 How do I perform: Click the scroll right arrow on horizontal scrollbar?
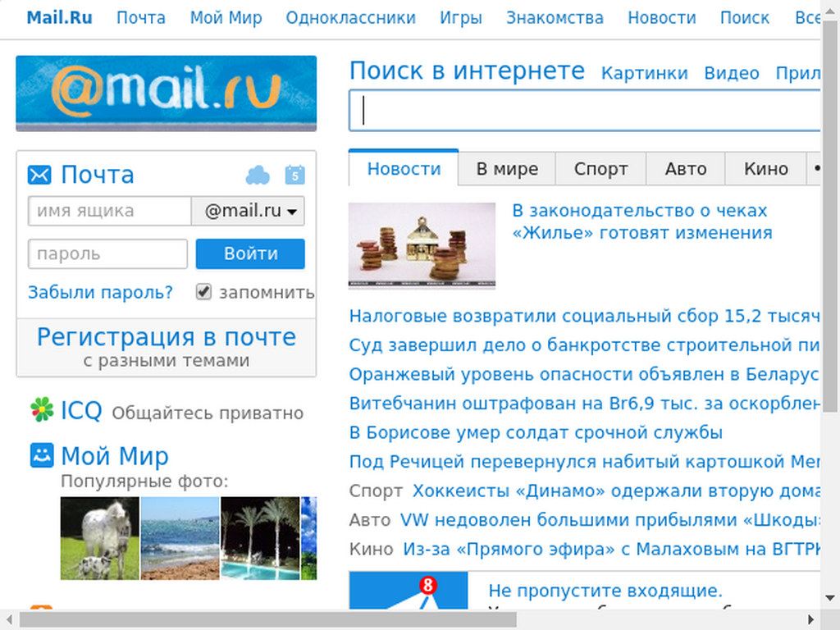811,619
